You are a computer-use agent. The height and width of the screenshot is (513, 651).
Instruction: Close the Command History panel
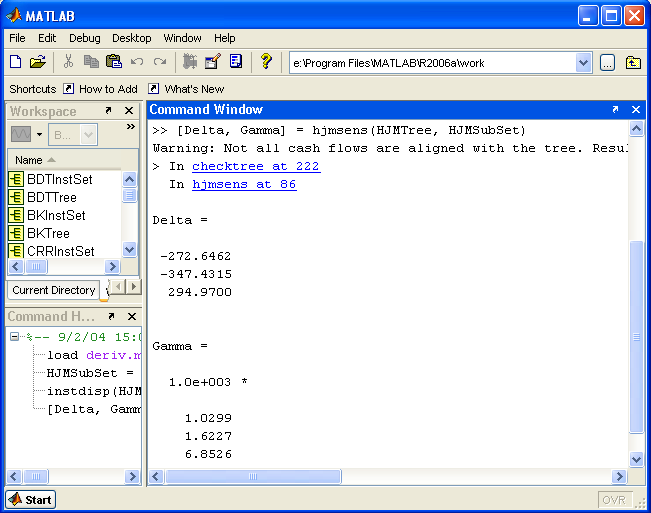click(x=132, y=317)
